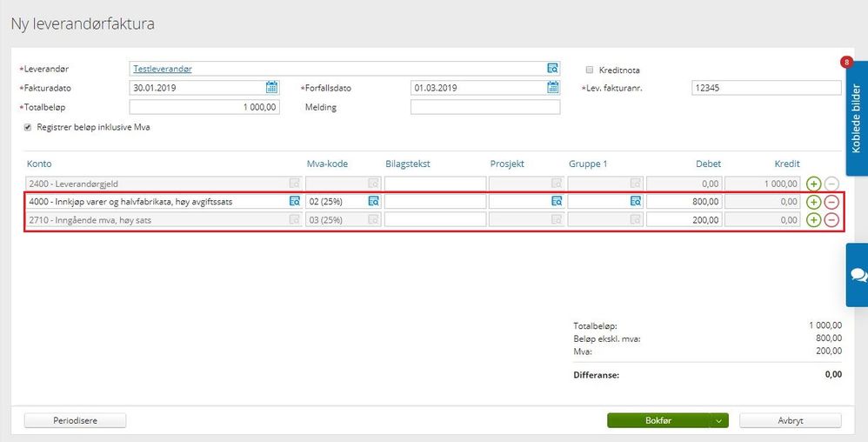This screenshot has height=442, width=868.
Task: Open Gruppe 1 lookup icon in row 4000
Action: click(x=636, y=202)
